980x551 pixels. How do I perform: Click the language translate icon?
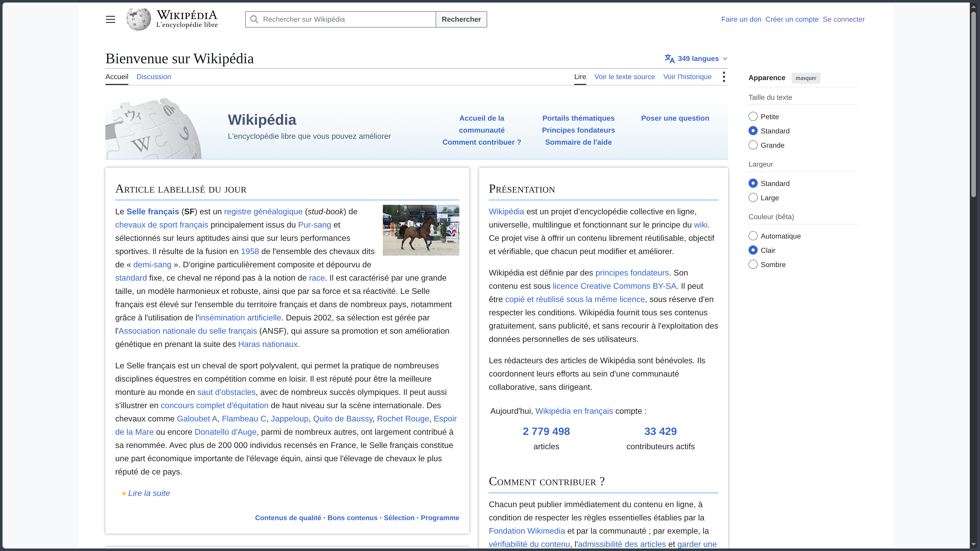click(670, 59)
